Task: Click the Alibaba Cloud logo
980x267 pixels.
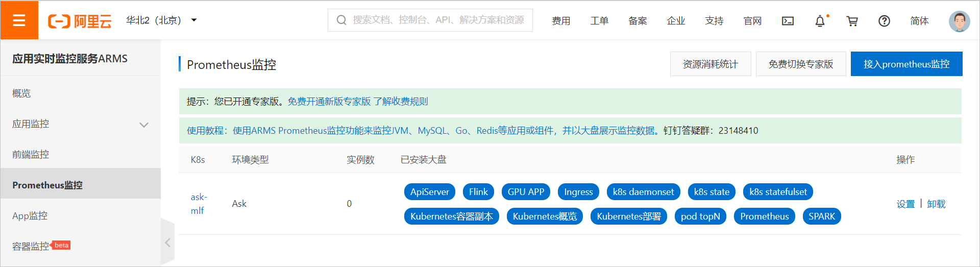Action: (x=80, y=21)
